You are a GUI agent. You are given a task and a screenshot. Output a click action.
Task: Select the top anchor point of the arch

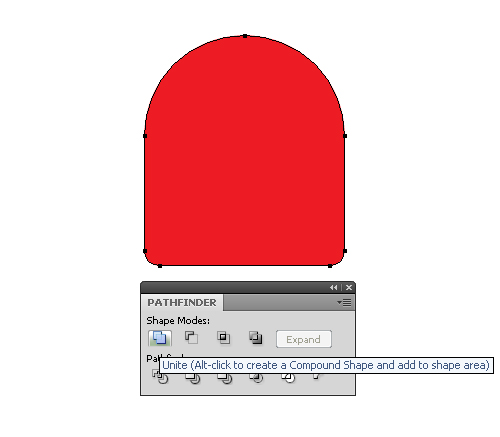tap(245, 36)
